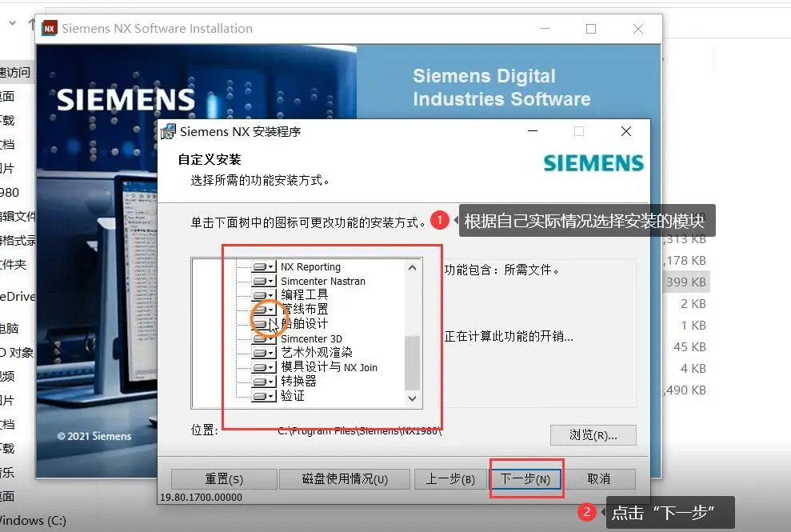
Task: Open install options for NX Reporting feature icon
Action: click(x=264, y=266)
